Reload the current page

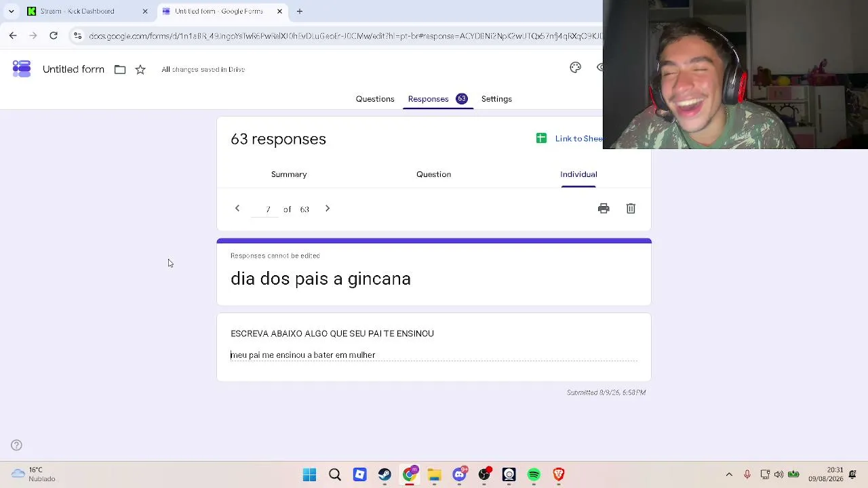[x=54, y=35]
